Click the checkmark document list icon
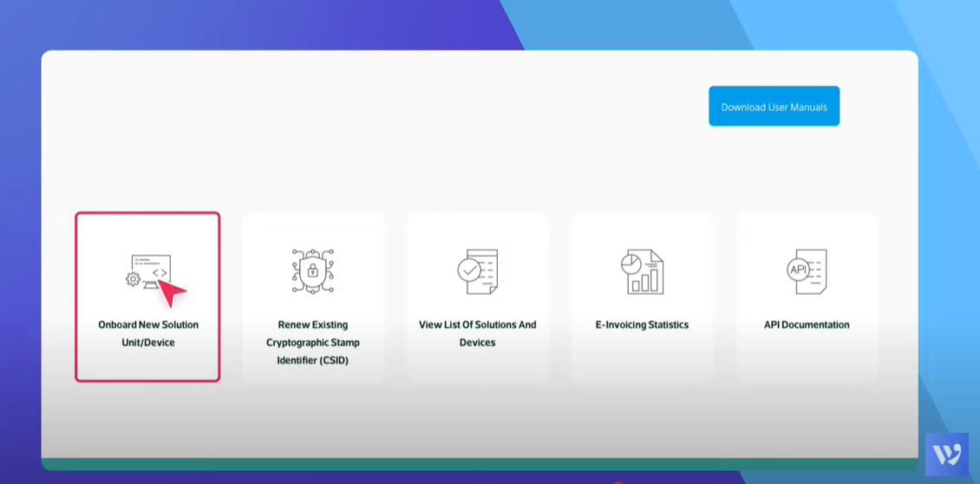 (x=478, y=271)
